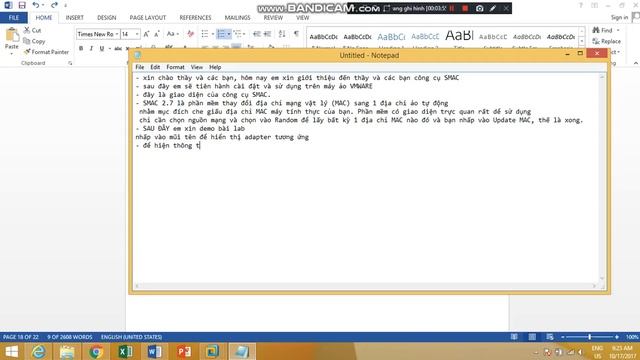640x360 pixels.
Task: Switch to the INSERT tab
Action: click(x=75, y=18)
